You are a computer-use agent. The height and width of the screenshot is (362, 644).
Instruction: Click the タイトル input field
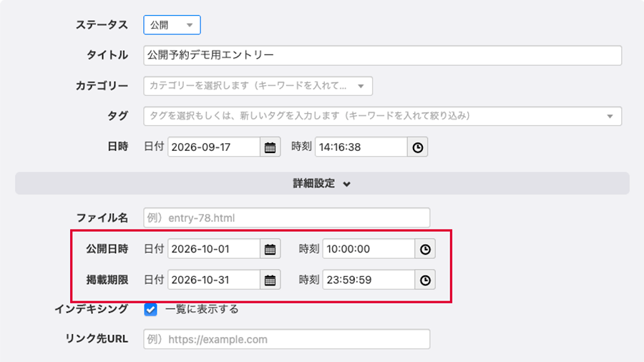coord(382,55)
